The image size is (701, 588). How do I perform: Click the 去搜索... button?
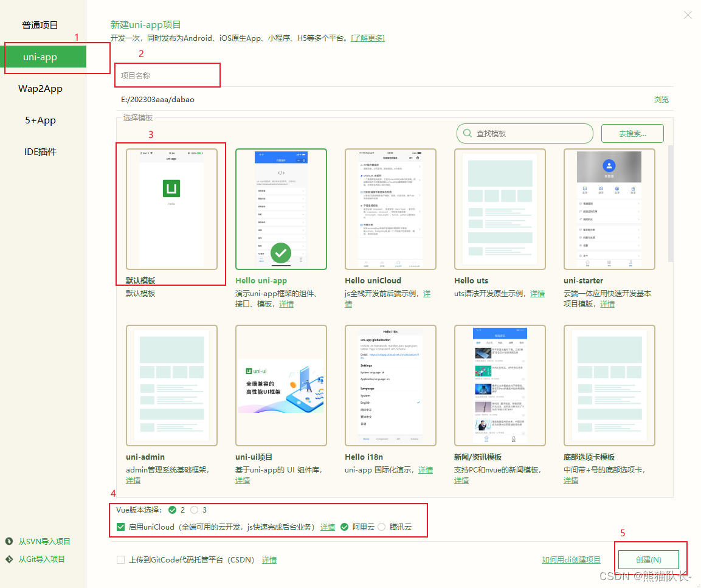coord(632,133)
